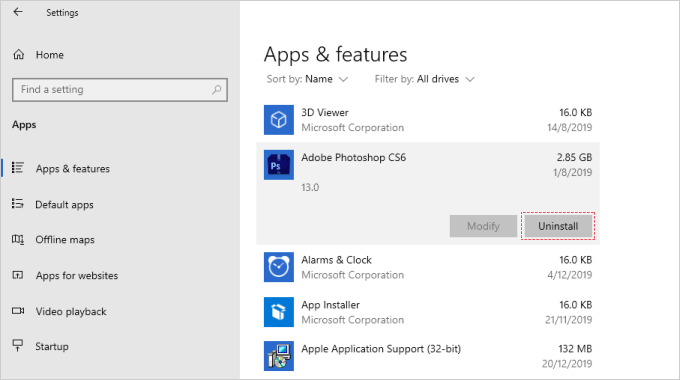Select the Alarms & Clock entry name
This screenshot has width=680, height=380.
pyautogui.click(x=336, y=260)
